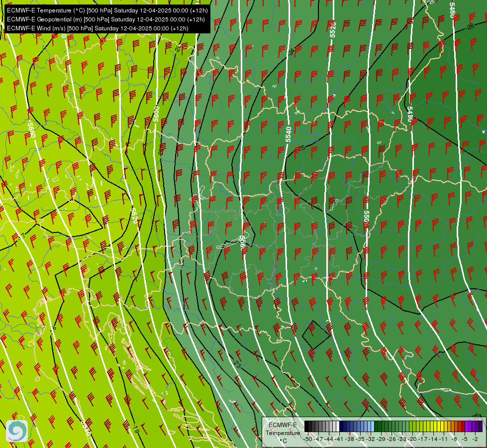
Task: Click inside the small diamond-shaped closed isotherm
Action: point(316,336)
